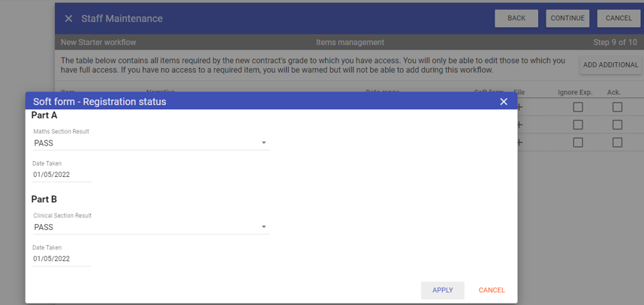Go back using the BACK button
Viewport: 644px width, 305px height.
tap(516, 19)
